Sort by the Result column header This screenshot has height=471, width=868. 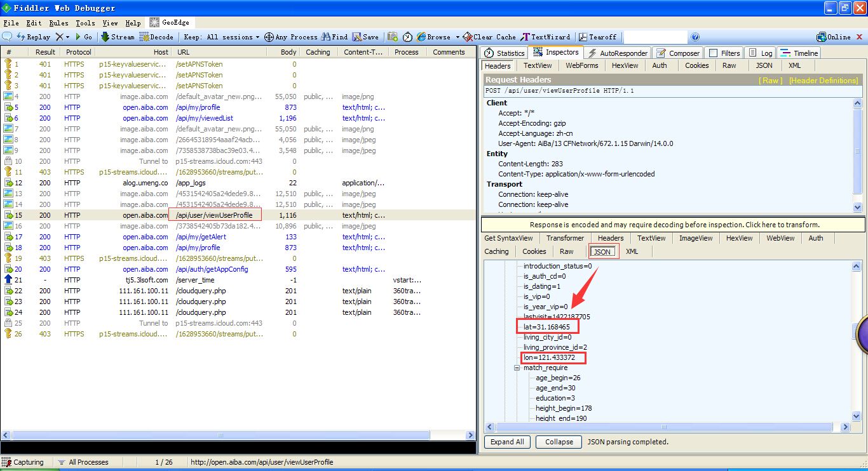45,52
